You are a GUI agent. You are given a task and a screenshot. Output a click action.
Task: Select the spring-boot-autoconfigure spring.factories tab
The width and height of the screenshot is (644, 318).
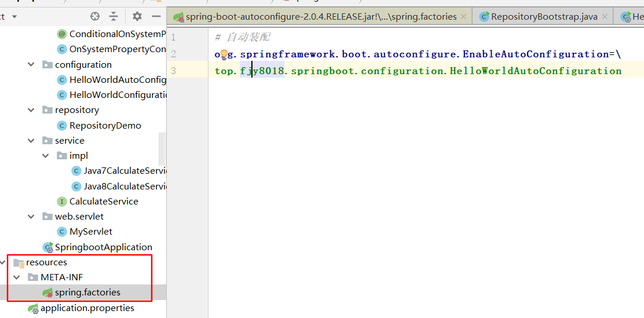(x=320, y=17)
